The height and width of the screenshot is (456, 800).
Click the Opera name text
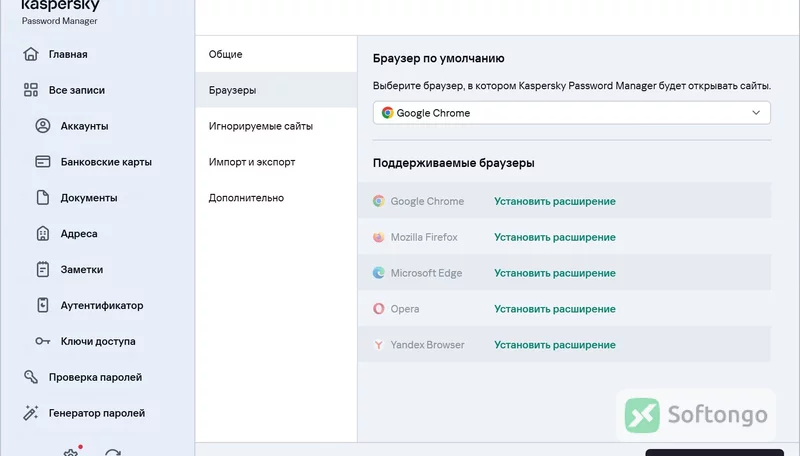pos(405,309)
